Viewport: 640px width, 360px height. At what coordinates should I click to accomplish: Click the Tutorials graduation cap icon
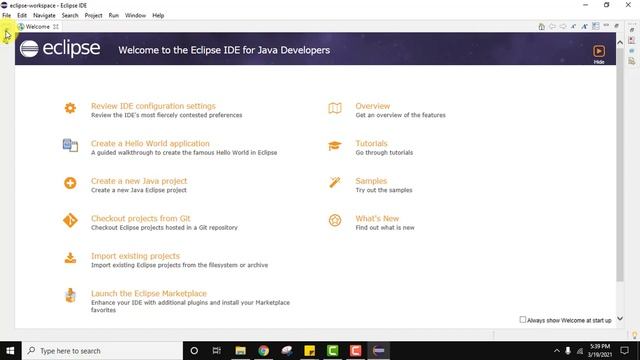tap(335, 146)
